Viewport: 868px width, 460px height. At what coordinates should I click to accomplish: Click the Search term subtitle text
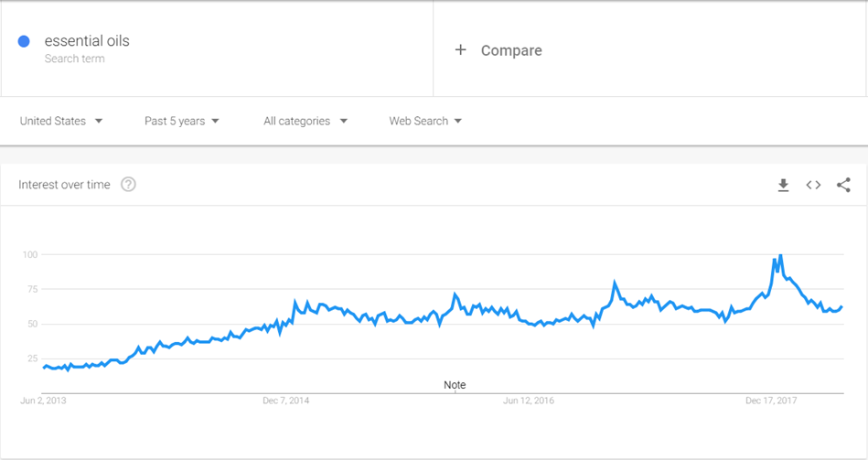[74, 59]
